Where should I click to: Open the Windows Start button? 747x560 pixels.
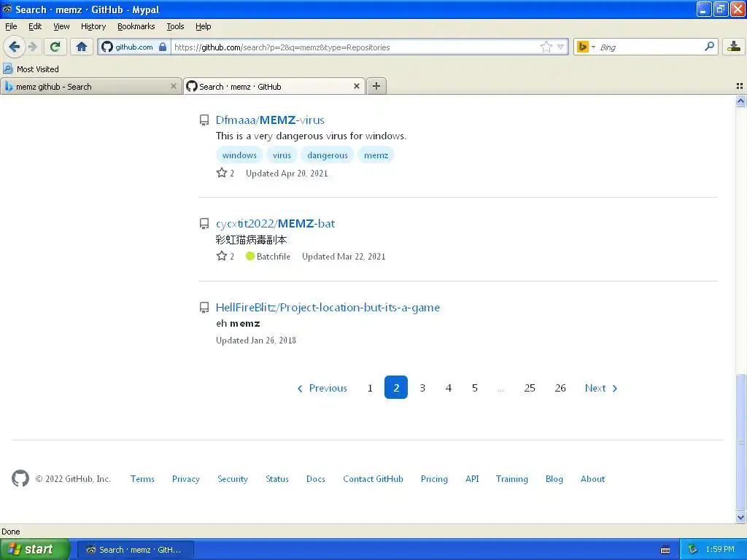34,549
